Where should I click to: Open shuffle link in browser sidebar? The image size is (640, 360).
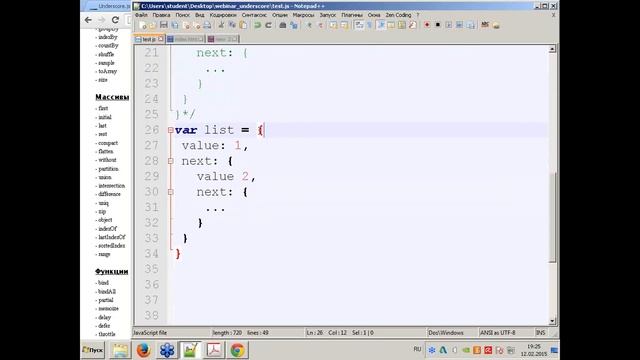click(x=106, y=54)
